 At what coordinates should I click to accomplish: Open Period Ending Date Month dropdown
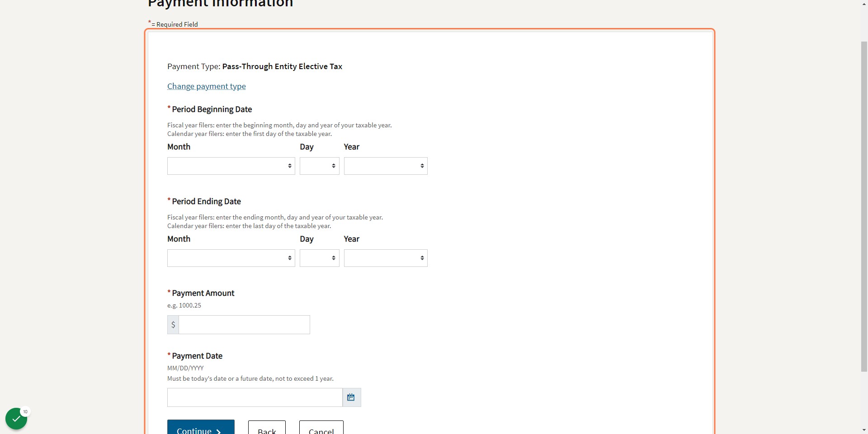point(231,258)
